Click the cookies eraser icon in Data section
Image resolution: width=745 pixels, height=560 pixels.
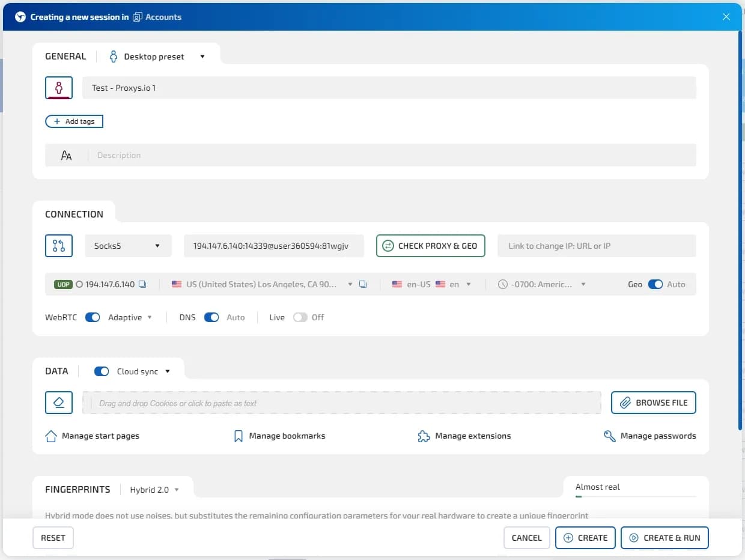(58, 403)
